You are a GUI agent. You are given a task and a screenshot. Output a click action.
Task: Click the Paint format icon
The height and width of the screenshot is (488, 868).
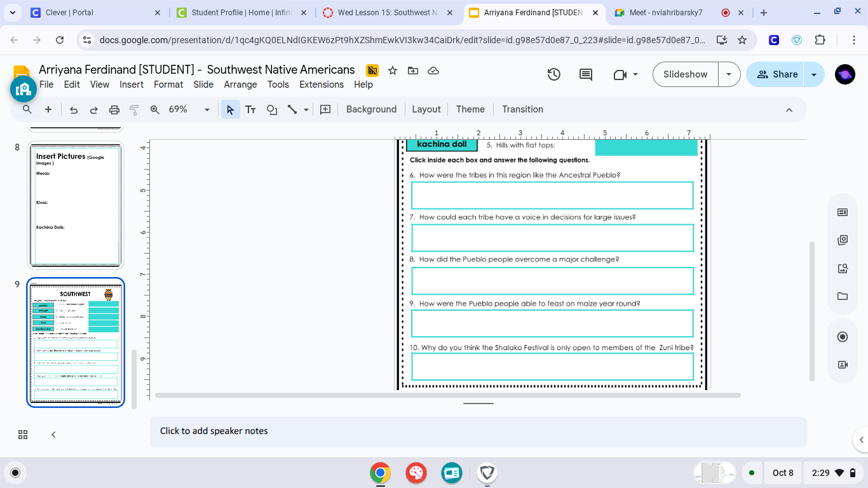134,110
